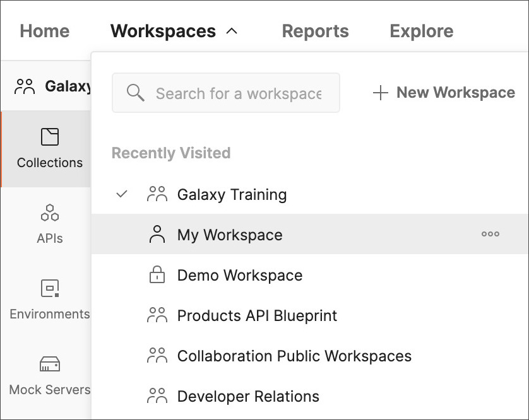529x420 pixels.
Task: Open the APIs hexagon icon
Action: [49, 213]
